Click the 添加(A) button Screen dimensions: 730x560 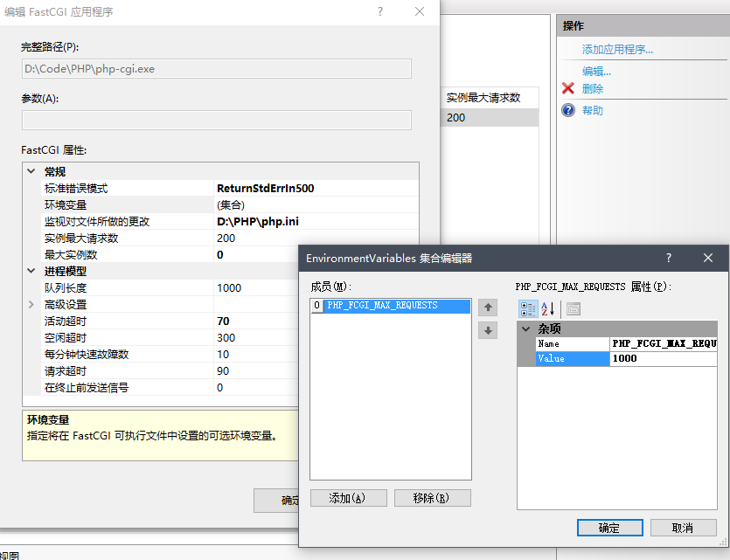(x=346, y=498)
